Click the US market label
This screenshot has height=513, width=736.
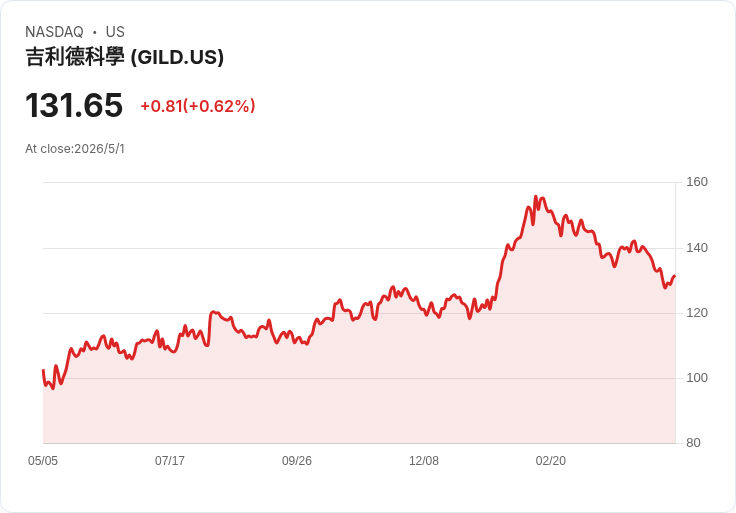tap(115, 32)
